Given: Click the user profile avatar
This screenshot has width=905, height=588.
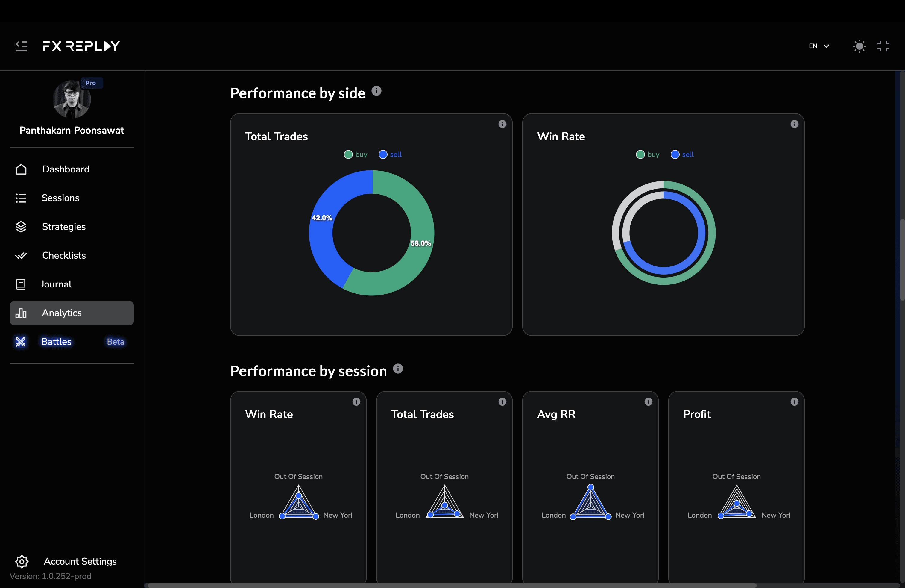Looking at the screenshot, I should (x=72, y=99).
